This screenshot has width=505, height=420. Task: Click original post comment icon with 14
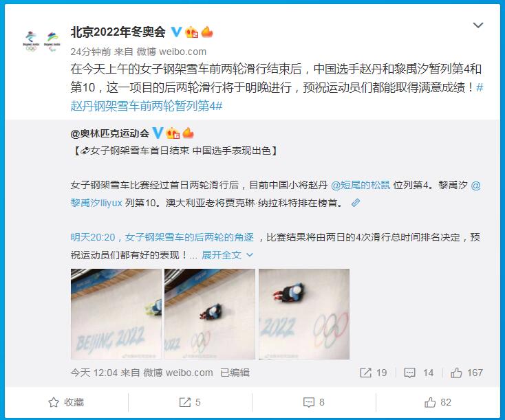419,373
